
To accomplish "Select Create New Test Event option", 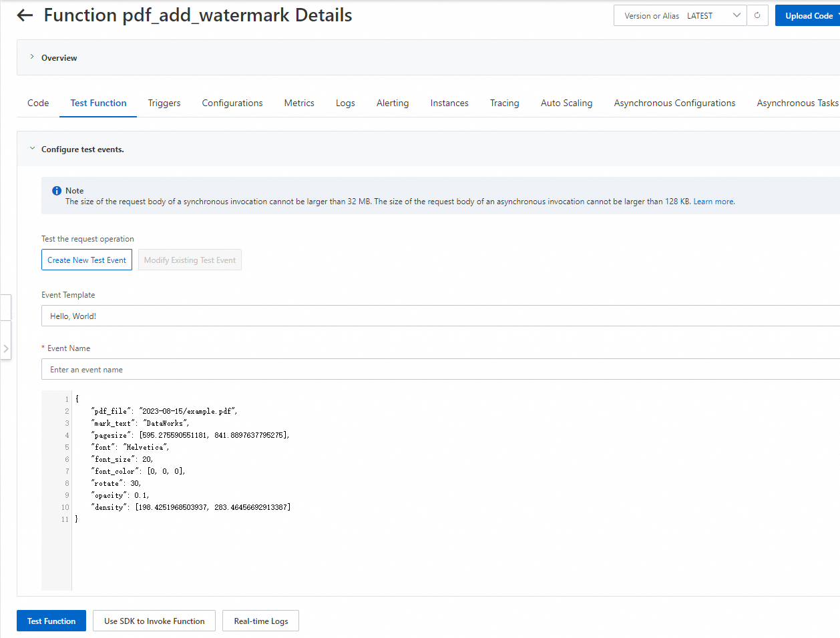I will pyautogui.click(x=87, y=260).
